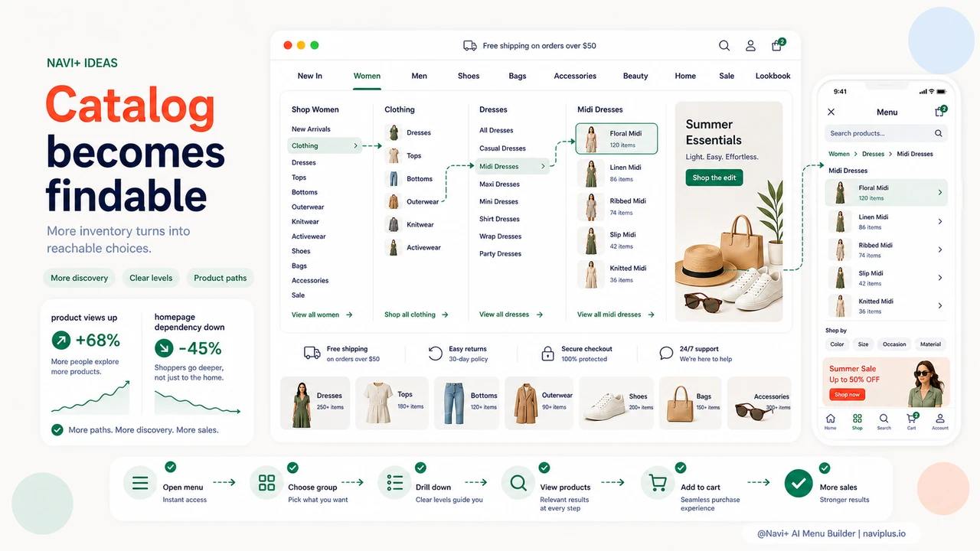
Task: Select Maxi Dresses in Dresses column
Action: click(499, 184)
